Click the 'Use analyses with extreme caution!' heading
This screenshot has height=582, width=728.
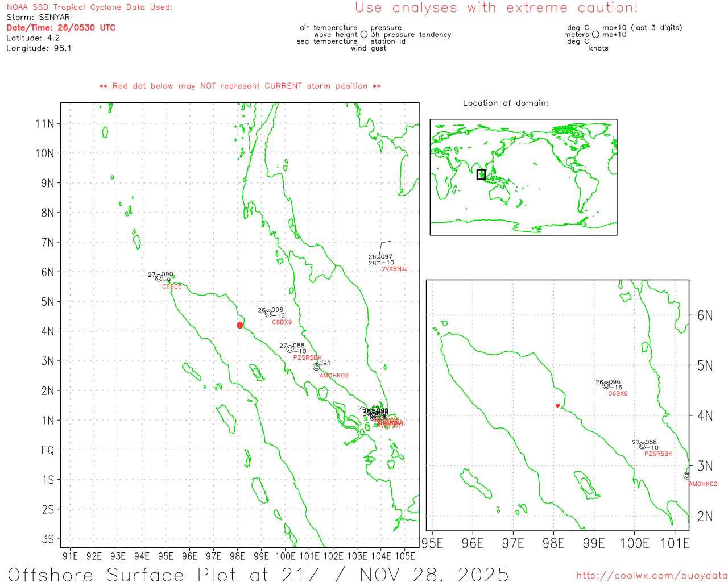tap(496, 8)
